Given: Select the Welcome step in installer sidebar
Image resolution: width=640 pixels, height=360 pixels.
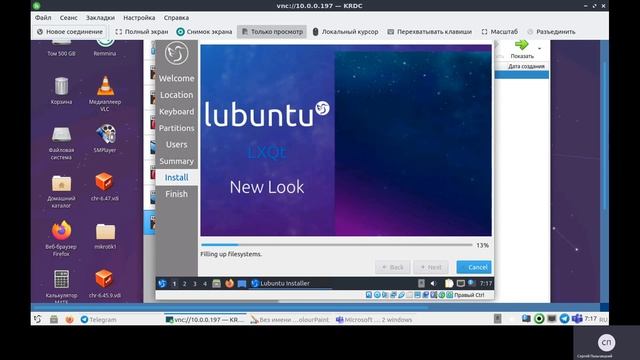Looking at the screenshot, I should click(x=176, y=78).
